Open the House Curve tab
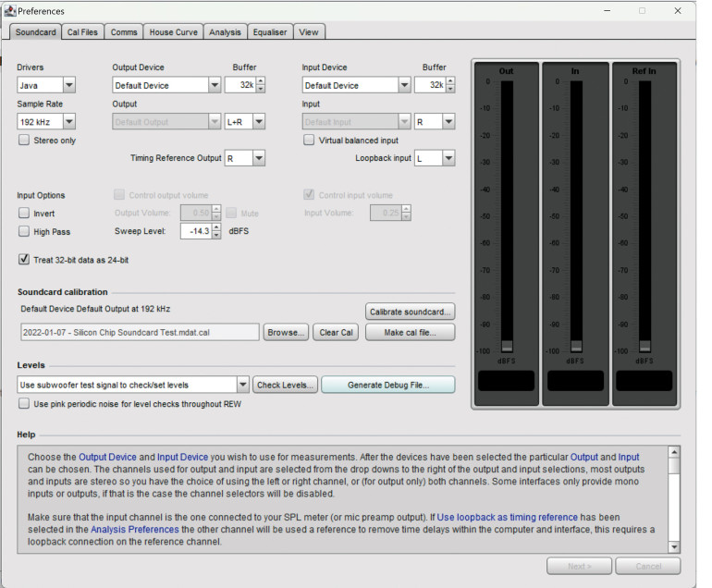 173,32
